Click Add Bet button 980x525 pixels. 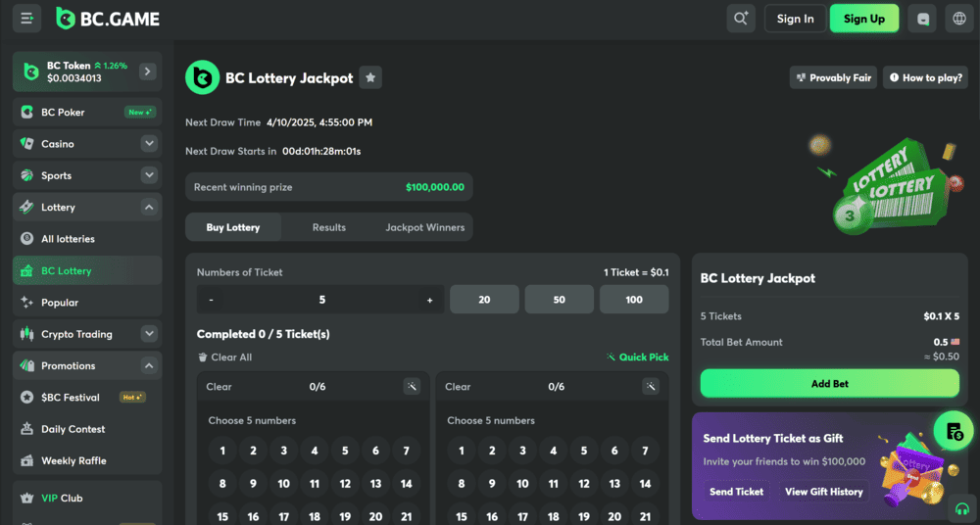pos(830,384)
